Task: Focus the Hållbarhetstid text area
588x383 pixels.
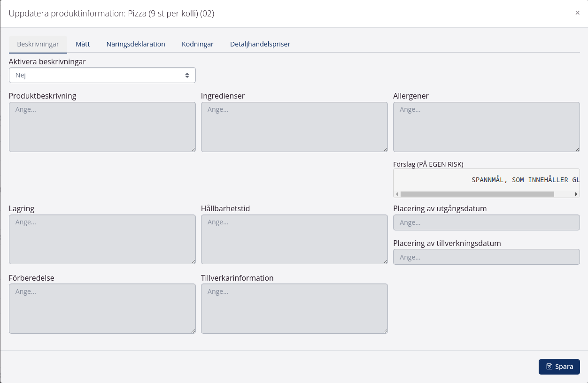Action: [x=294, y=239]
